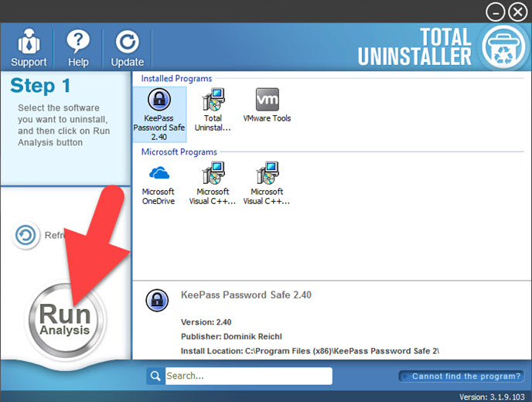Click the Microsoft Programs section header
The image size is (532, 402).
point(179,152)
